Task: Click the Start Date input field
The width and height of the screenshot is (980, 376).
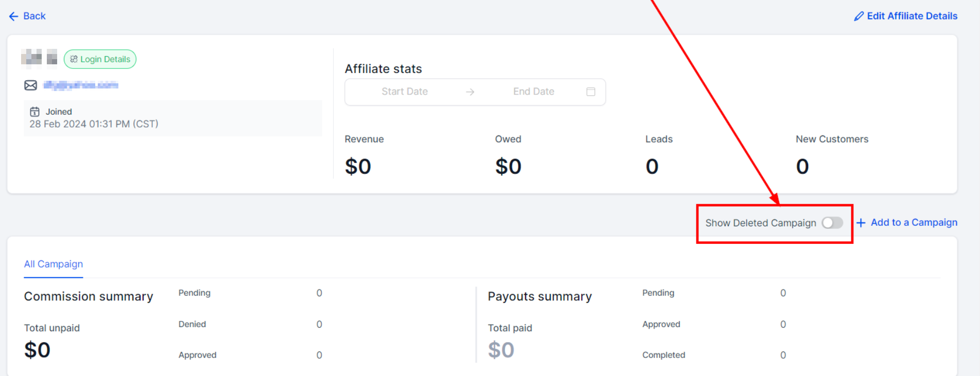Action: (x=405, y=92)
